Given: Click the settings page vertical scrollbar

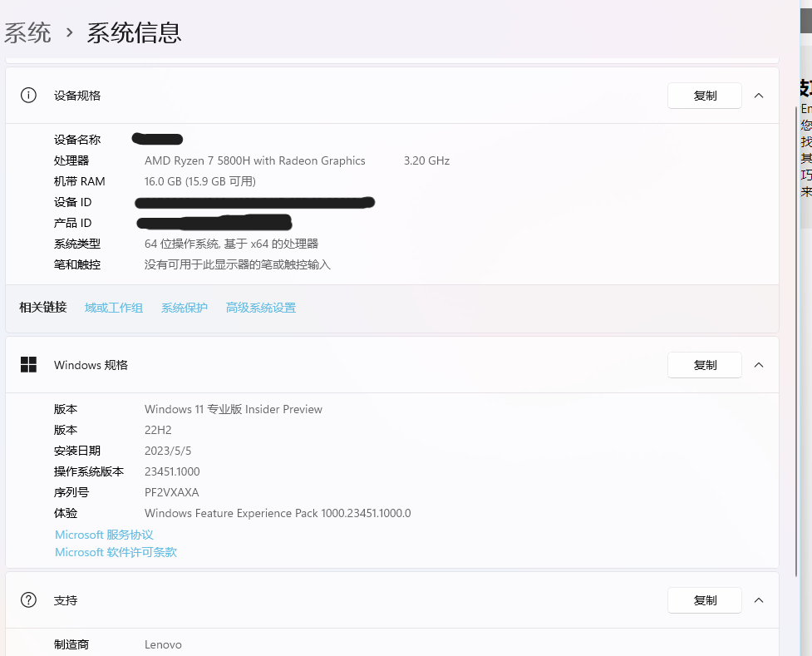Looking at the screenshot, I should [x=796, y=341].
